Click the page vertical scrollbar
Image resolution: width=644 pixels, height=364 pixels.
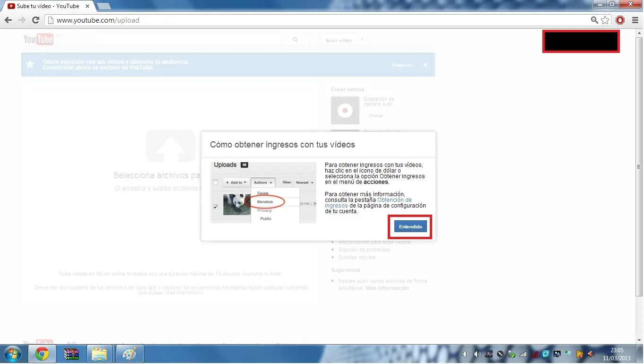[639, 166]
